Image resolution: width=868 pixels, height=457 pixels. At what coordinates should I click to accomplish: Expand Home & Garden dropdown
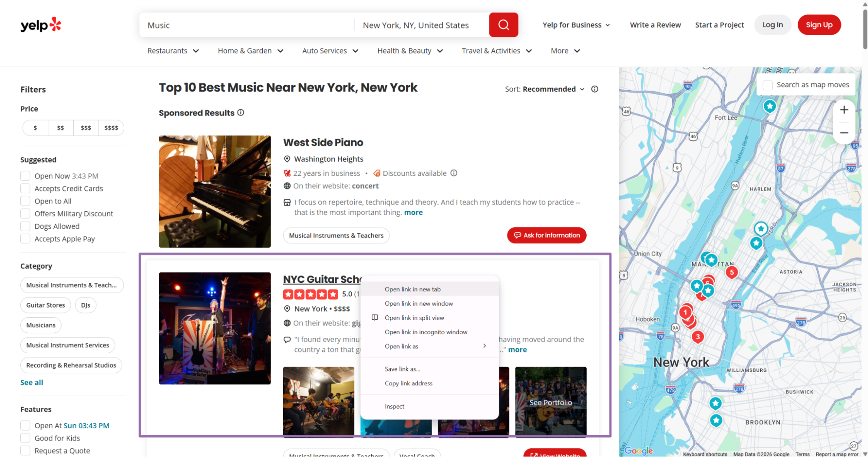click(x=251, y=51)
